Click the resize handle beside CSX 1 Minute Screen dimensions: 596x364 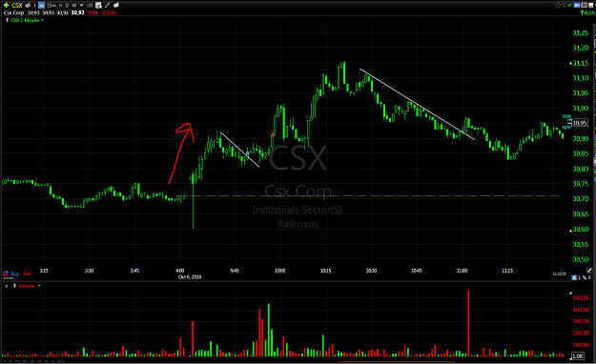click(x=8, y=20)
